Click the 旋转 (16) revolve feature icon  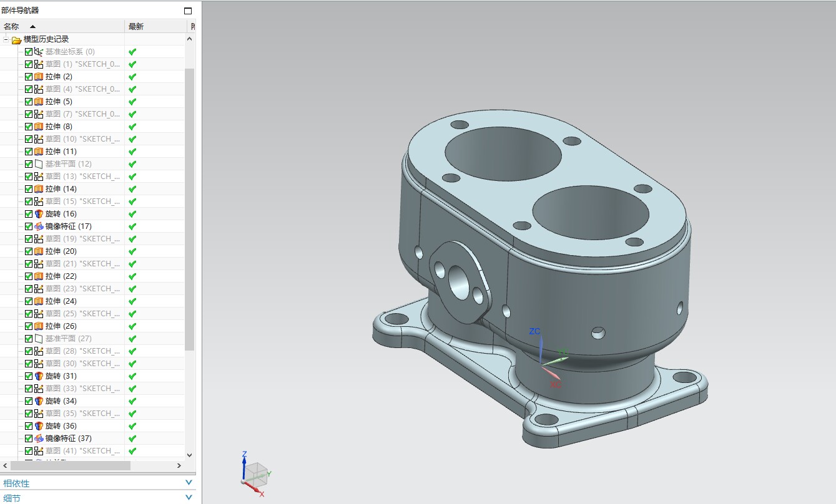click(39, 214)
